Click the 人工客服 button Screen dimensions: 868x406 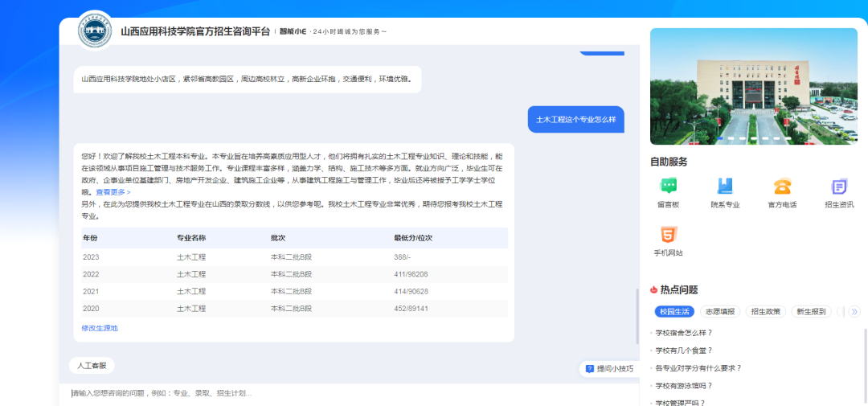[91, 365]
